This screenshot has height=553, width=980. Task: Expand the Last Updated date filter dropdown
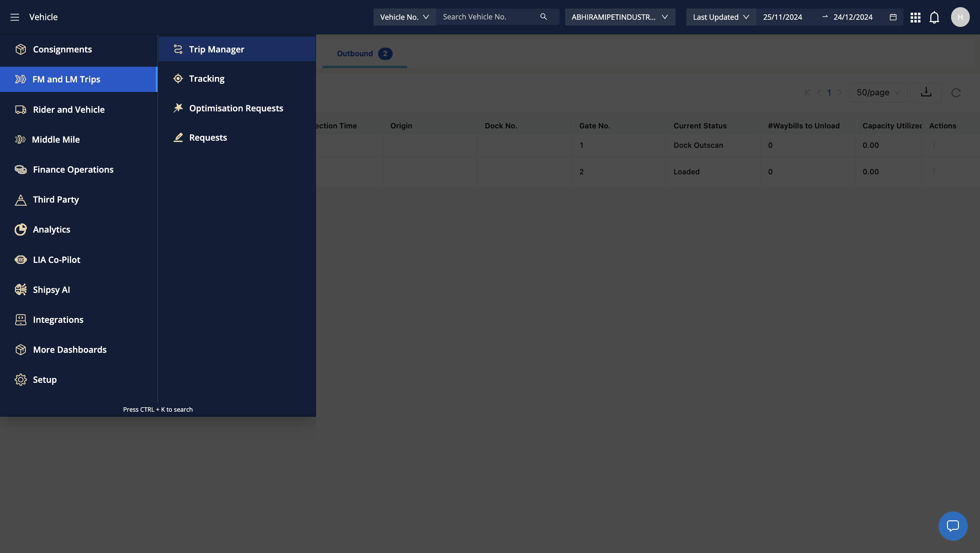(x=721, y=17)
